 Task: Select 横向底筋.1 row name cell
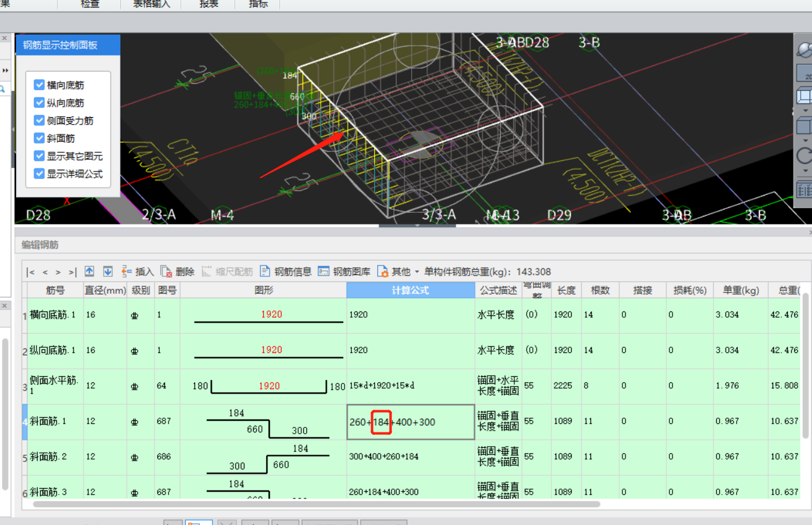coord(56,315)
